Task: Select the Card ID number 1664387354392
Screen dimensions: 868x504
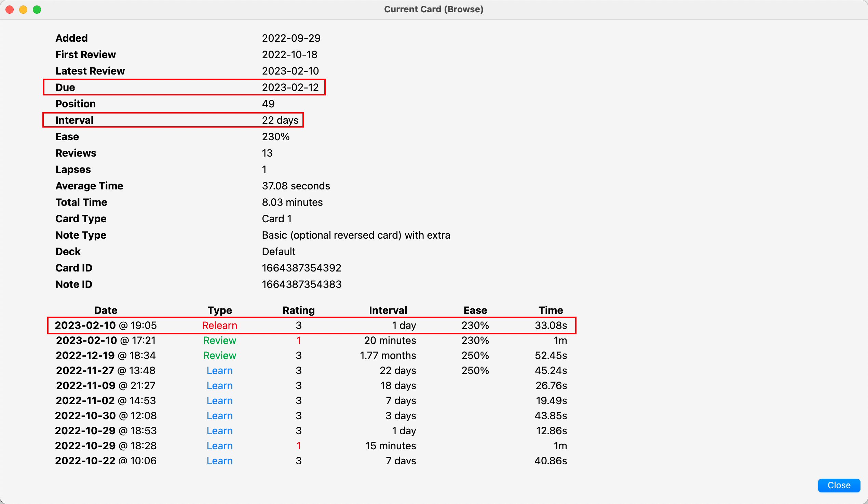Action: coord(301,268)
